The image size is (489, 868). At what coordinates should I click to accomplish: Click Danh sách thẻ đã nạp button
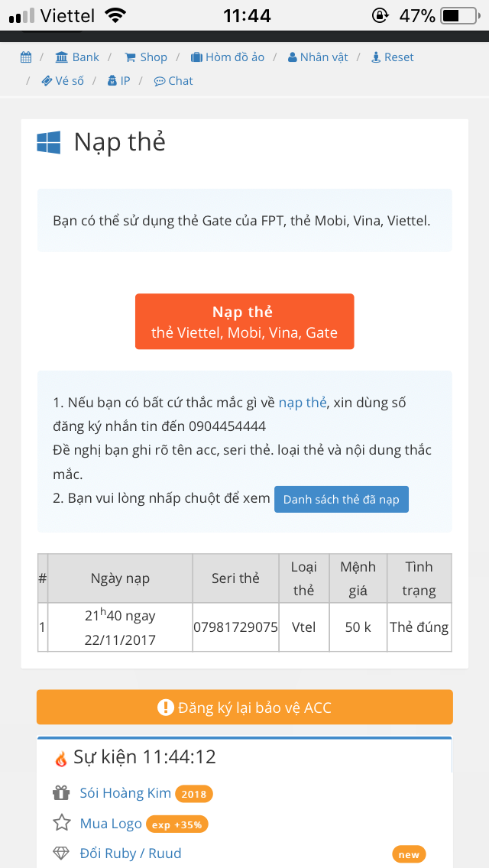click(342, 499)
